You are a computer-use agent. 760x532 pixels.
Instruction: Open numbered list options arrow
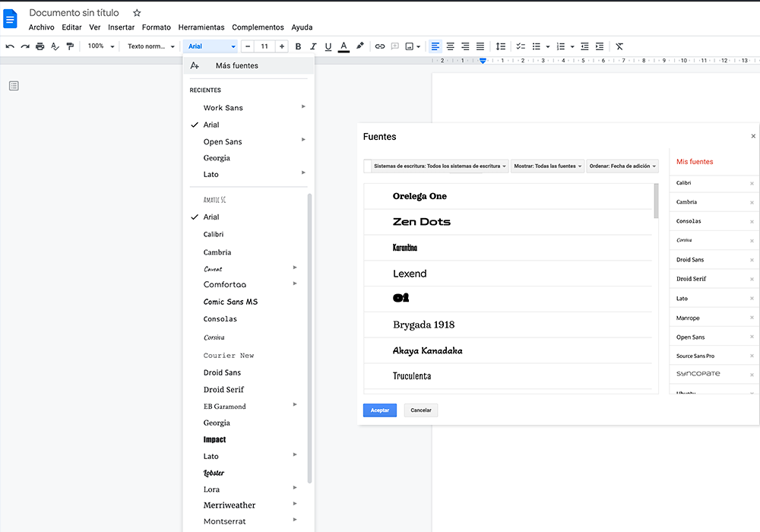[572, 46]
